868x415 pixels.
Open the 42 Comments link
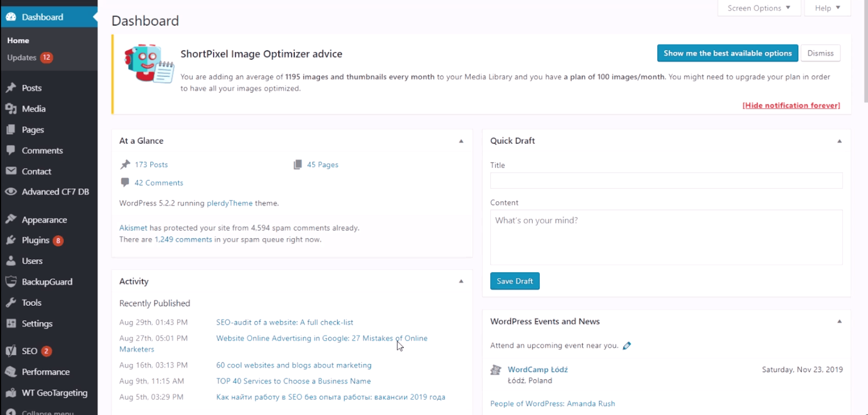point(159,183)
